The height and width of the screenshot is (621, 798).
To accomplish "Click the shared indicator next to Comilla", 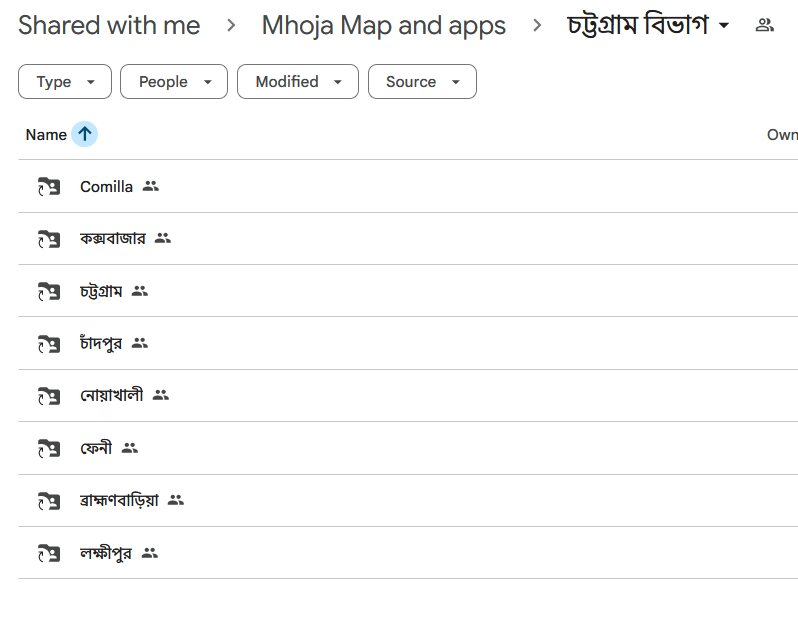I will (x=151, y=186).
